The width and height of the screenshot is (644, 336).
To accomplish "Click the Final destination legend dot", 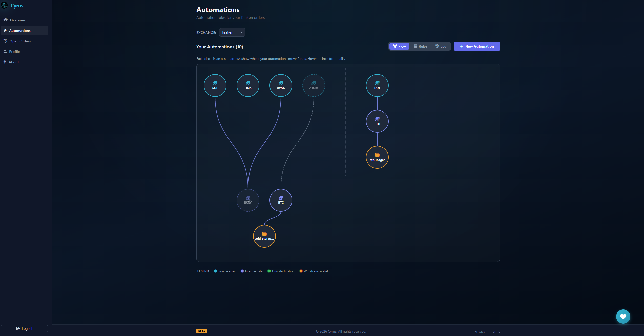I will (x=269, y=271).
